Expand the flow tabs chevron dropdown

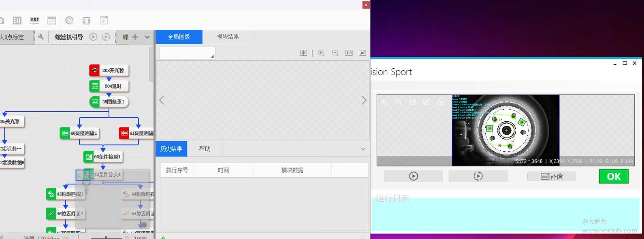147,37
